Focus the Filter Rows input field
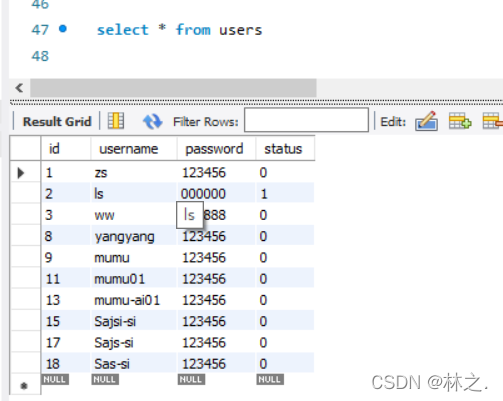The width and height of the screenshot is (503, 401). coord(306,120)
